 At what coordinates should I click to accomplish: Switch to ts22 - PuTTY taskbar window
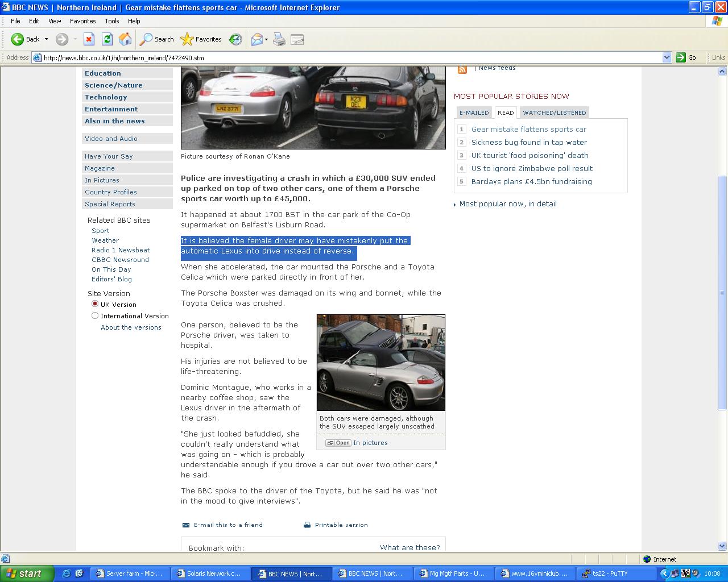coord(615,573)
